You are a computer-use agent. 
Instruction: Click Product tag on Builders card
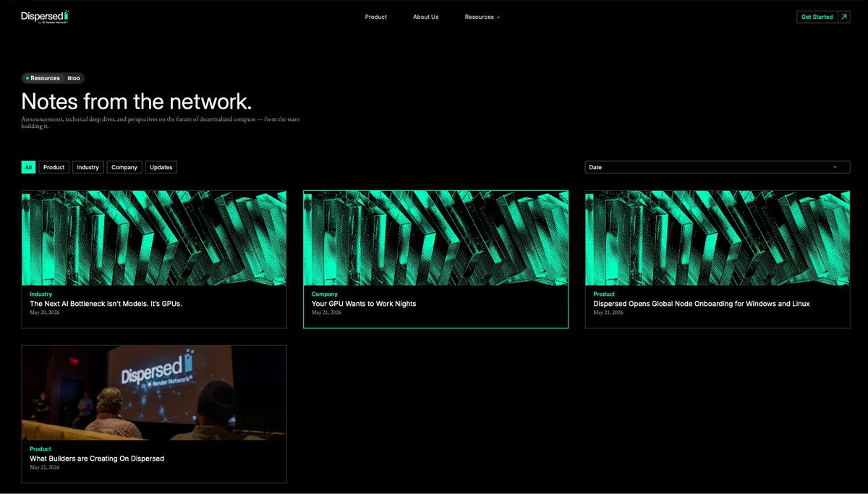point(41,449)
